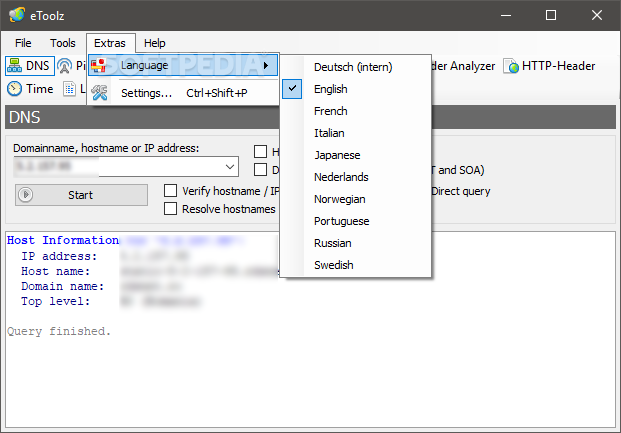Open the Help menu

pos(154,43)
